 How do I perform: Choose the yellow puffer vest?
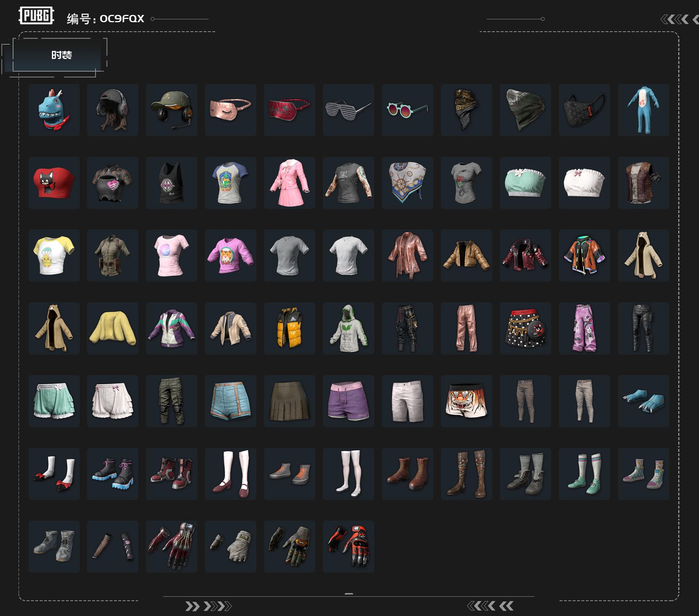(289, 328)
